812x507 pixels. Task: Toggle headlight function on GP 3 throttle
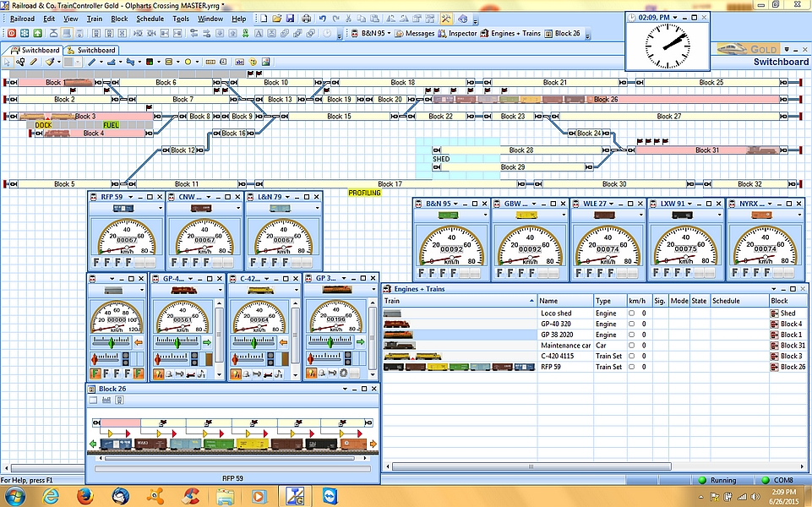tap(311, 373)
